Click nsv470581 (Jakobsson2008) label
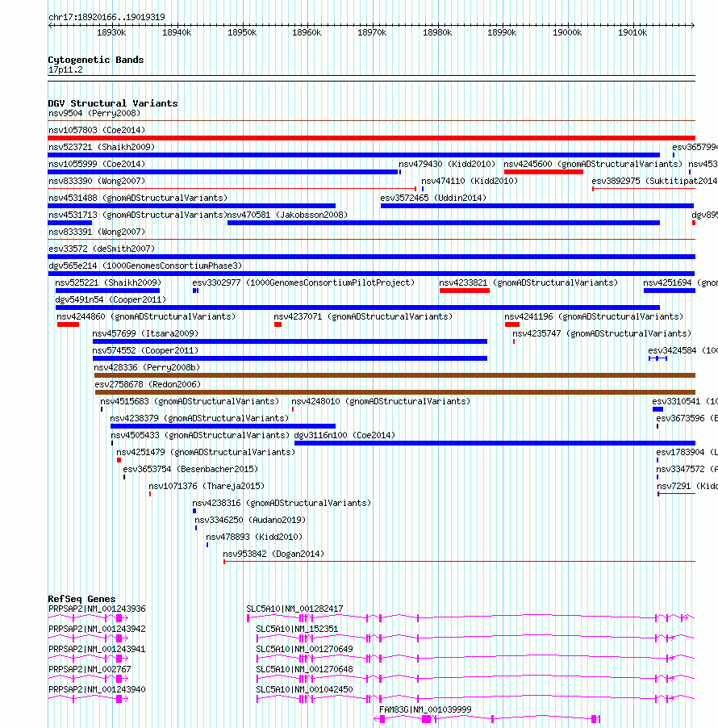 point(287,215)
